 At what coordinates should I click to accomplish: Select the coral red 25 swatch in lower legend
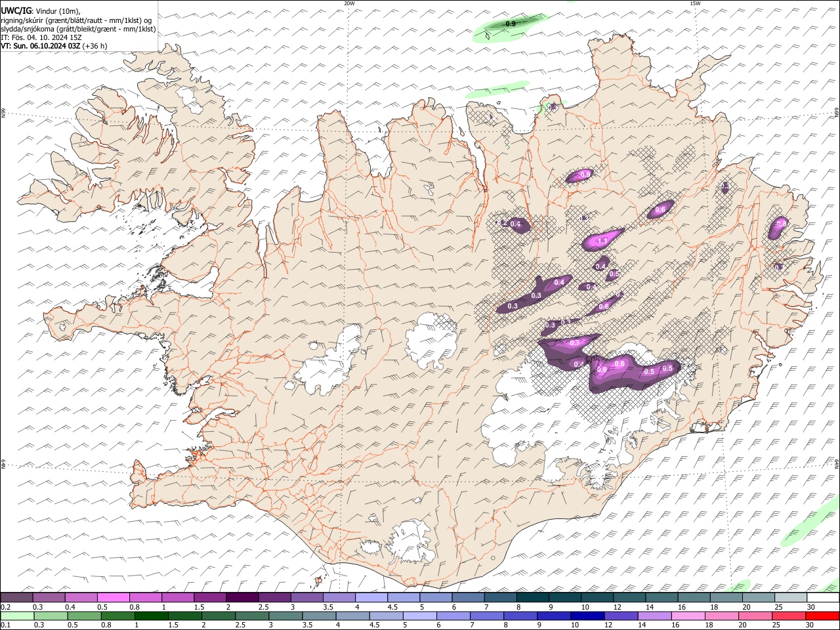coord(789,616)
